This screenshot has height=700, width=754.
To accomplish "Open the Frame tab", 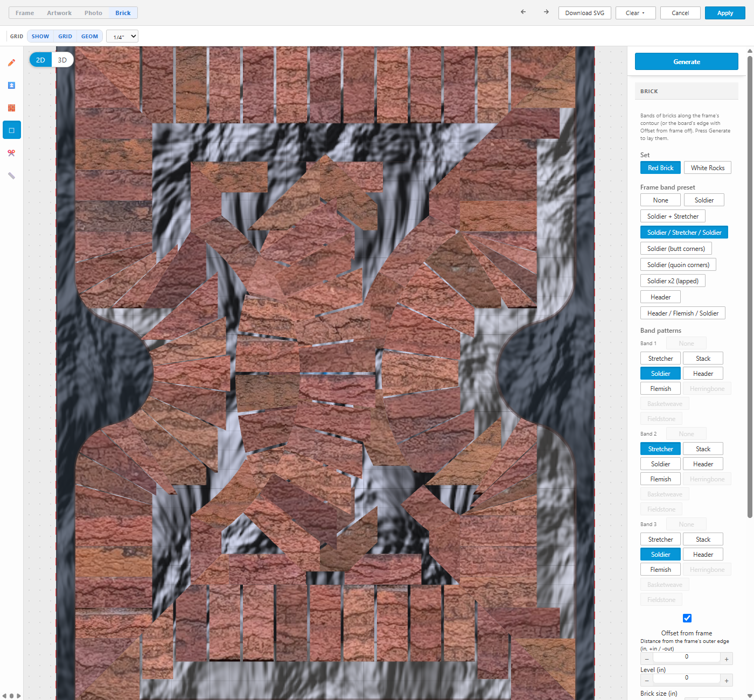I will tap(25, 13).
